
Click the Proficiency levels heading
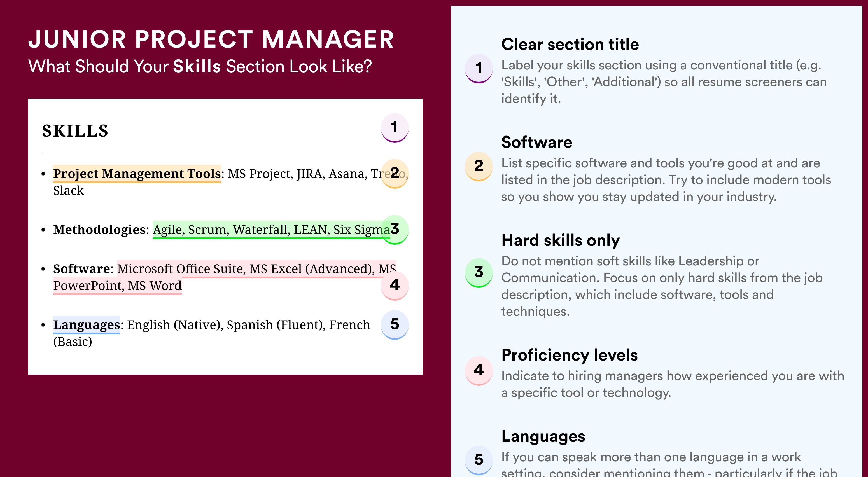pos(570,355)
